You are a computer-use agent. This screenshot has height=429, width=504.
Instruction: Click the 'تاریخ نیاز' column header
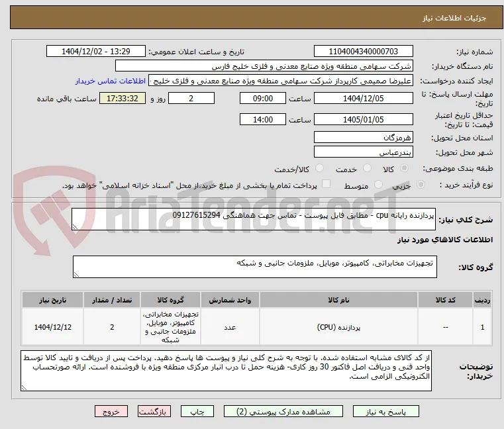pyautogui.click(x=53, y=300)
